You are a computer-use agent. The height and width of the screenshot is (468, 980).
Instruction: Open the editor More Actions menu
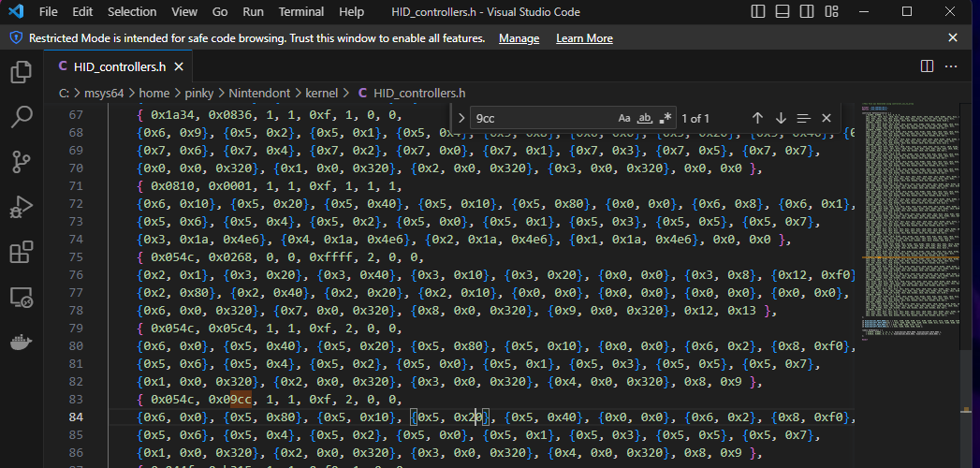pos(951,66)
